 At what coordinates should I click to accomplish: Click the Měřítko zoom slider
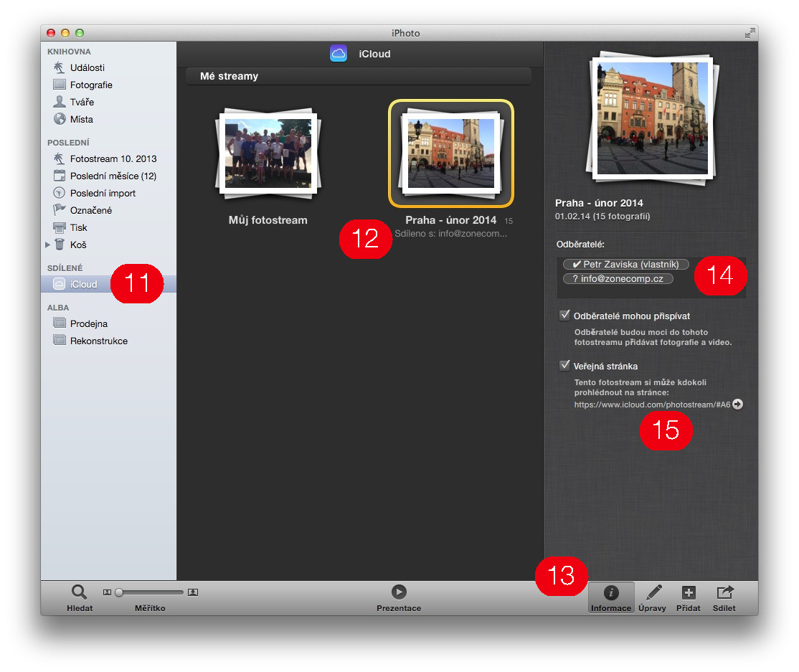click(151, 592)
